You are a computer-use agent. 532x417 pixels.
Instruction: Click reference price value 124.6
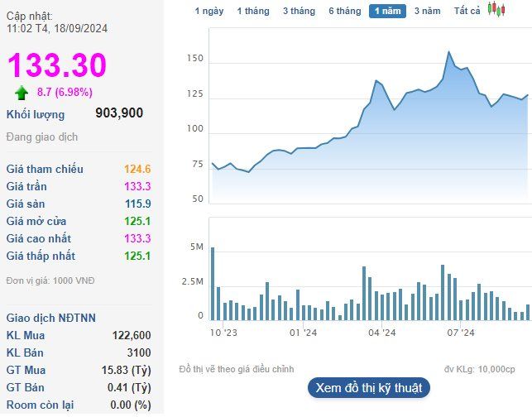coord(137,169)
